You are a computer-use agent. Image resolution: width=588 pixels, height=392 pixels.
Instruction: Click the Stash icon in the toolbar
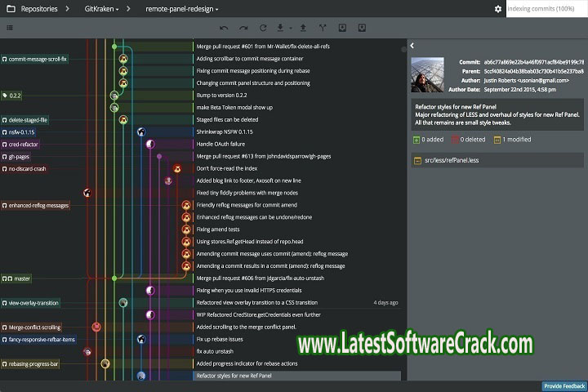(341, 28)
